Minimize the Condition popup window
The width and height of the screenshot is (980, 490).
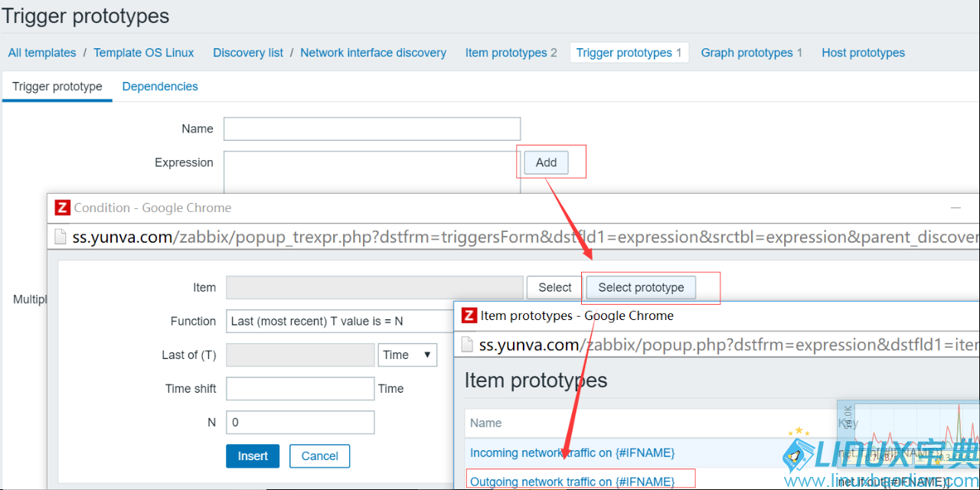(x=955, y=207)
